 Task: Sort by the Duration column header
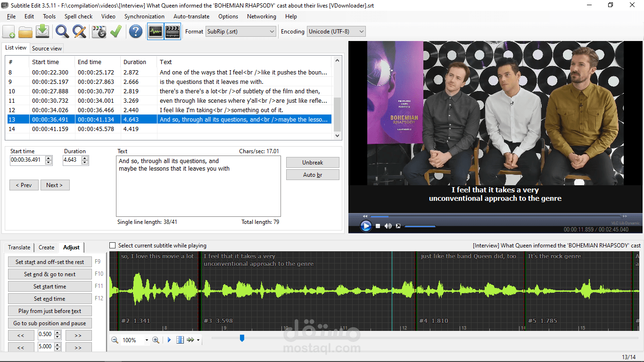point(139,62)
